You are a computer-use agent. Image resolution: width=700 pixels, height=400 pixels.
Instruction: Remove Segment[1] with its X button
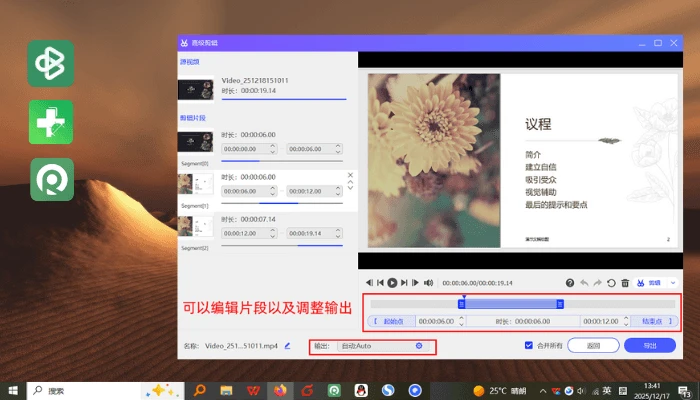[350, 175]
